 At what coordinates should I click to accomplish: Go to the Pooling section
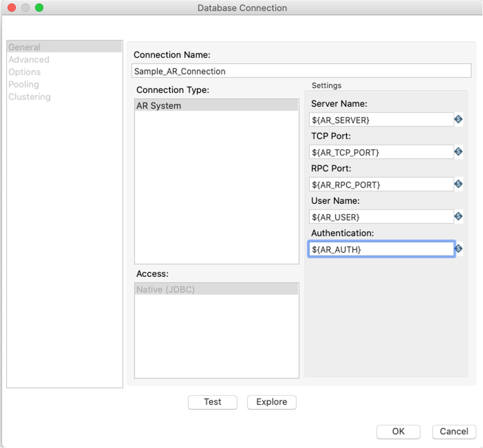pyautogui.click(x=24, y=84)
